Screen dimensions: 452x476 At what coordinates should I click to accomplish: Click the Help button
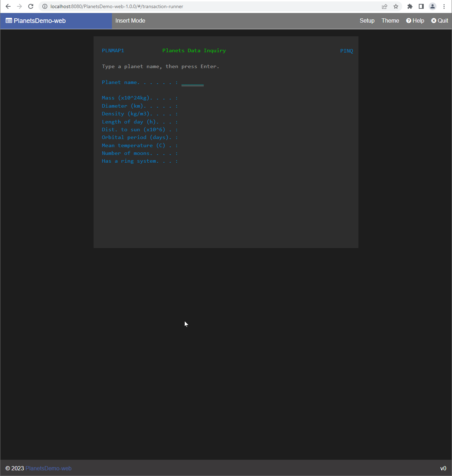pyautogui.click(x=415, y=21)
